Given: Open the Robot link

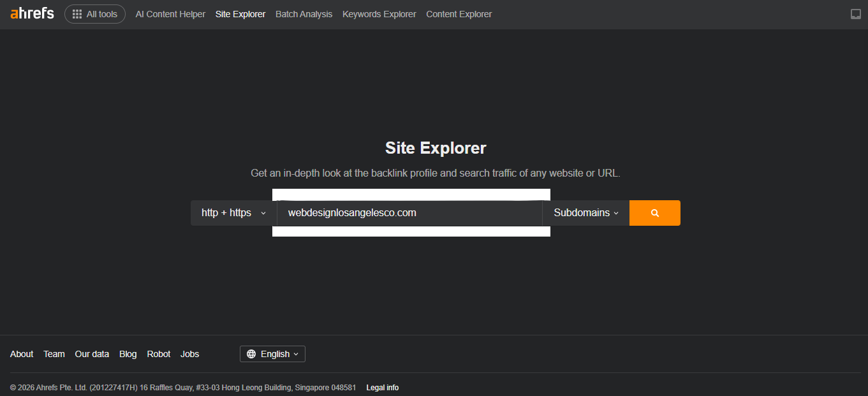Looking at the screenshot, I should tap(159, 354).
